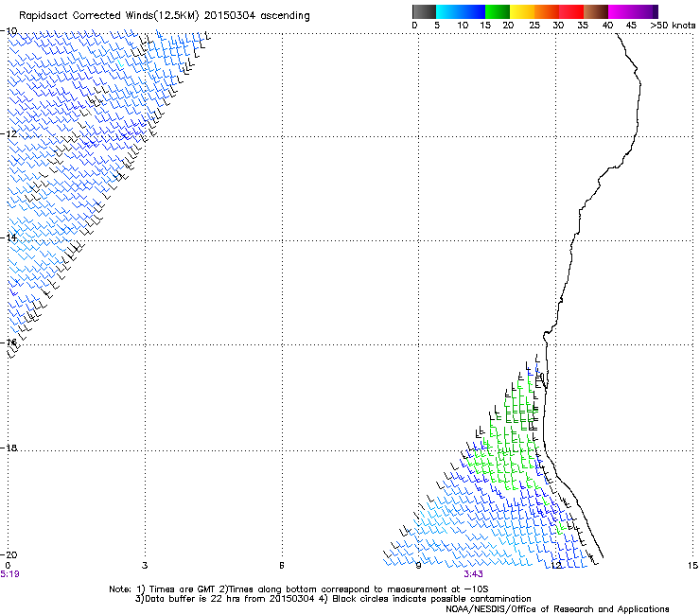Click the latitude label '-12'
This screenshot has width=700, height=615.
click(x=9, y=133)
